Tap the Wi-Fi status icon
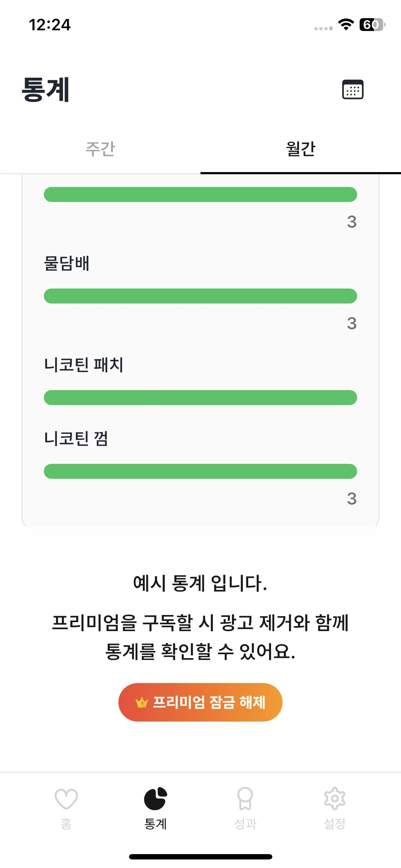This screenshot has width=401, height=868. coord(346,25)
